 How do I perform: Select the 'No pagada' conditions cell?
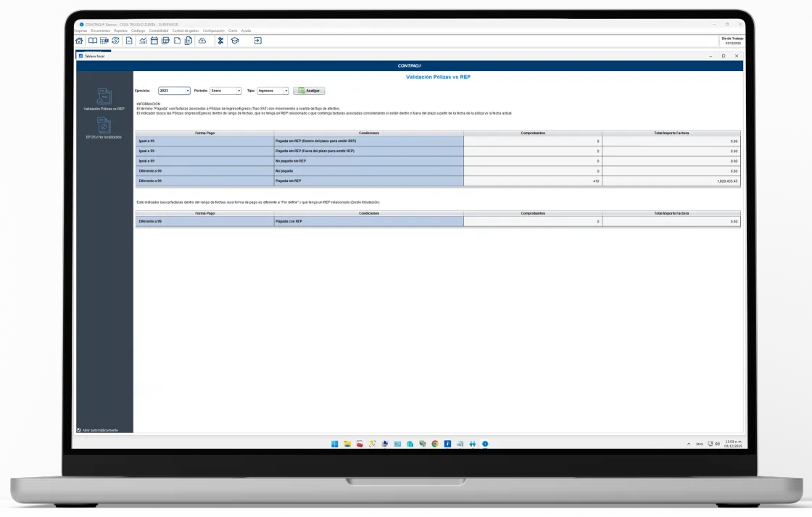click(369, 171)
